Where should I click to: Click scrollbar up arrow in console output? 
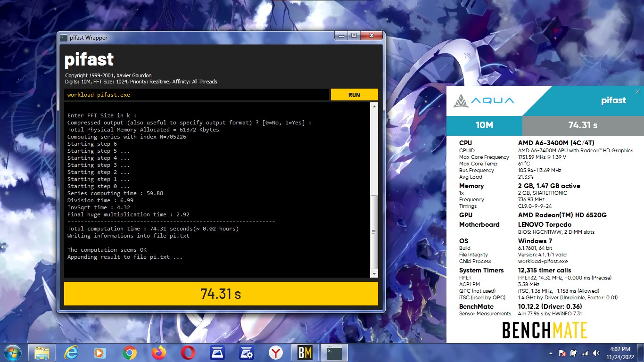coord(374,107)
